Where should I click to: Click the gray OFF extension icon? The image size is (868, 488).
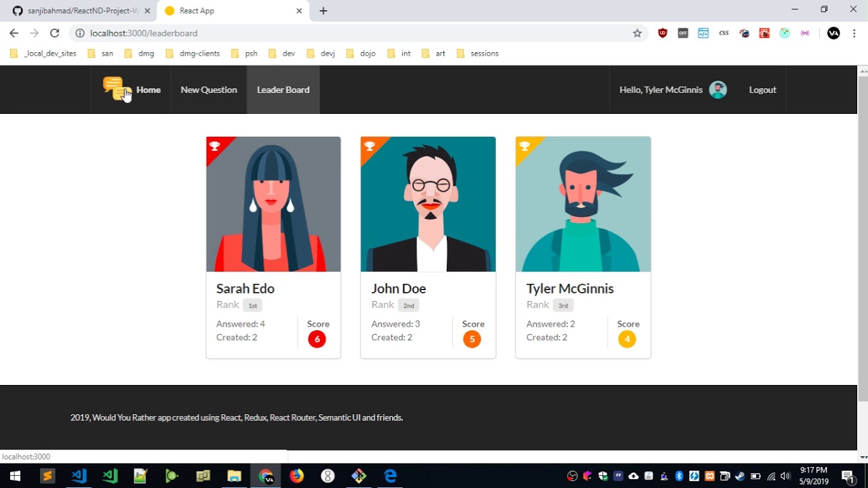tap(683, 33)
